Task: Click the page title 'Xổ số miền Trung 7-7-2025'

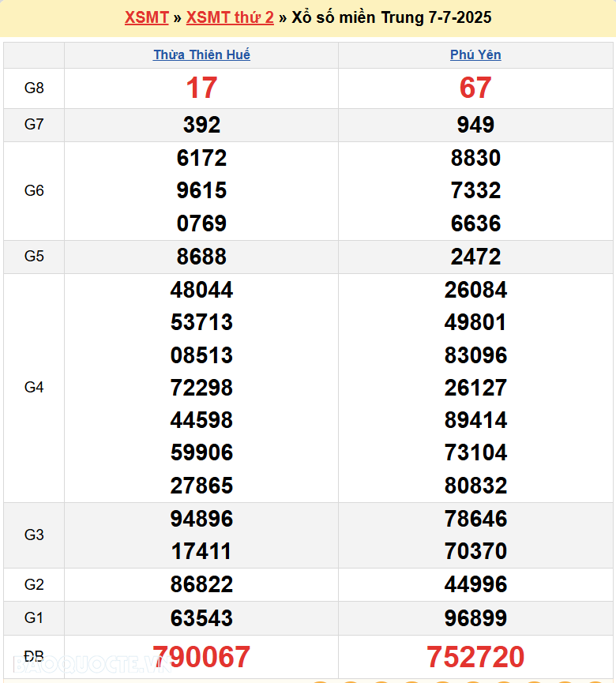Action: (x=391, y=17)
